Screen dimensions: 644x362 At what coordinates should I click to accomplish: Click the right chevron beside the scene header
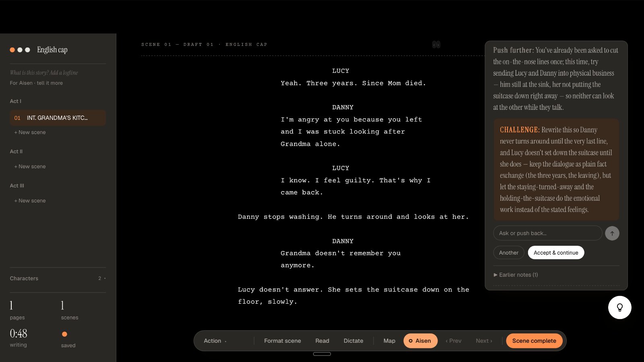[438, 45]
